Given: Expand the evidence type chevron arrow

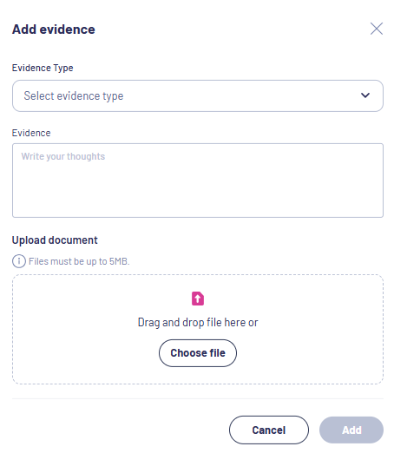Looking at the screenshot, I should 365,95.
